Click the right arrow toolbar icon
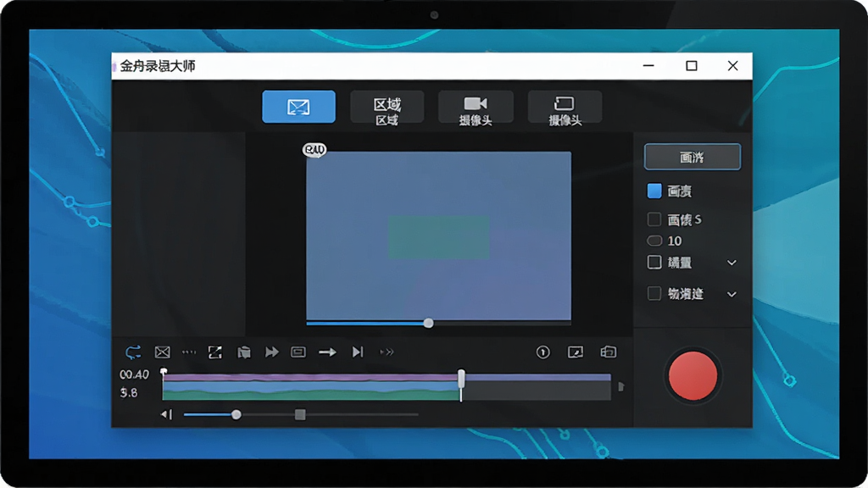This screenshot has height=488, width=868. tap(328, 352)
